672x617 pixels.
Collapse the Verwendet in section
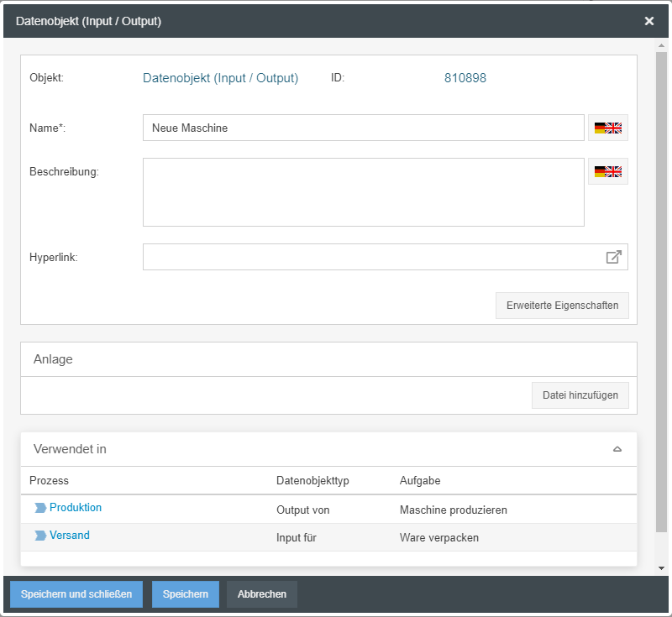coord(617,449)
